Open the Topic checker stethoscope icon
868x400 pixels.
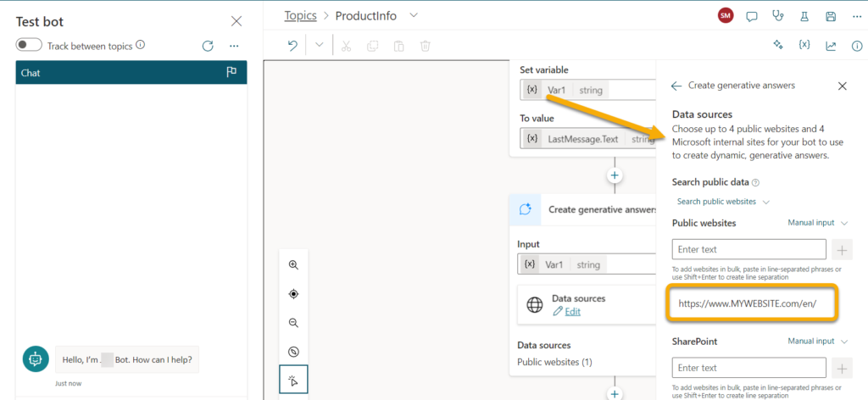click(778, 16)
